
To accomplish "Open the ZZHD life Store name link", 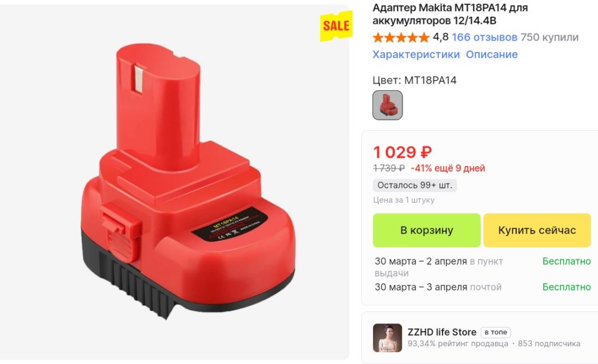I will 442,332.
